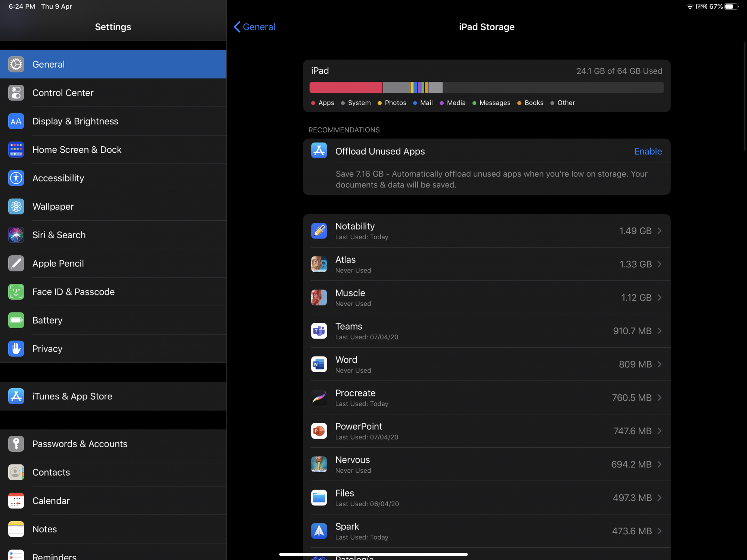
Task: Open the Muscle app storage row
Action: pyautogui.click(x=486, y=298)
